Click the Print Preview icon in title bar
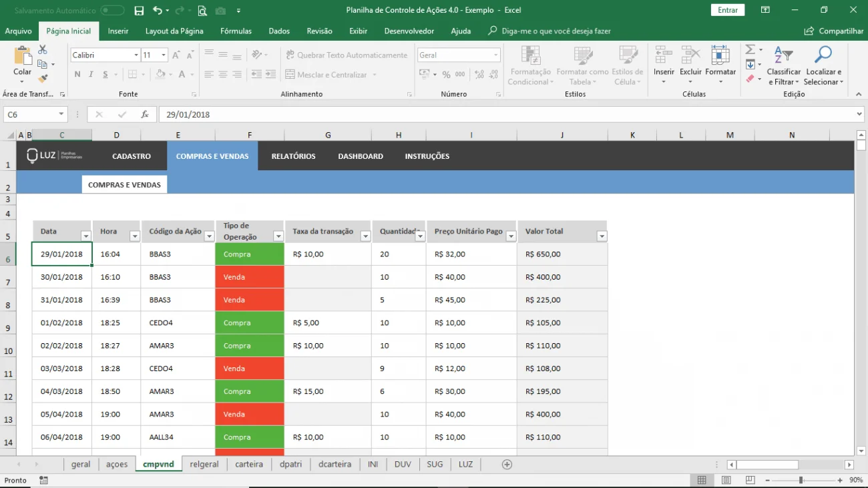The image size is (868, 488). [x=202, y=11]
